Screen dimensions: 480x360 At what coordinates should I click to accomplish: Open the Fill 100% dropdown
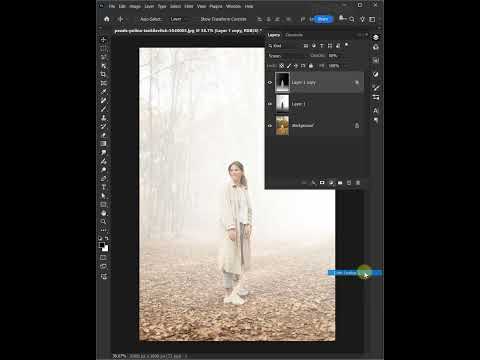[336, 66]
